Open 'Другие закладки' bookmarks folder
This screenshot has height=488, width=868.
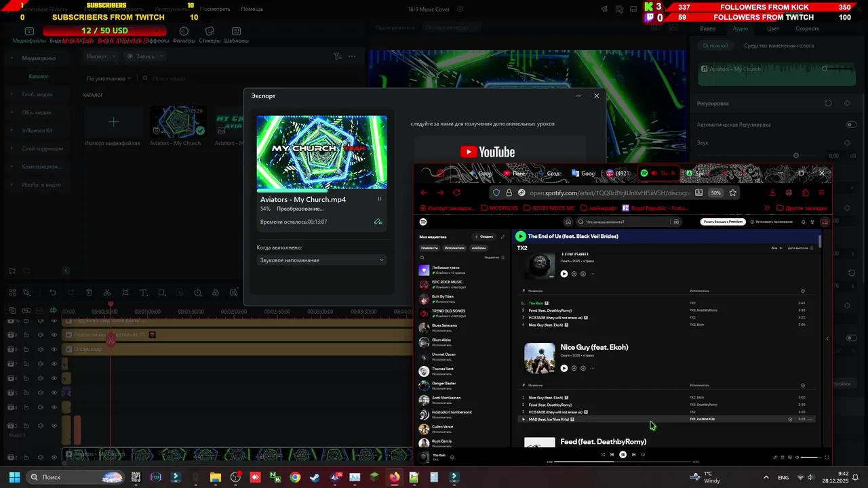[802, 208]
